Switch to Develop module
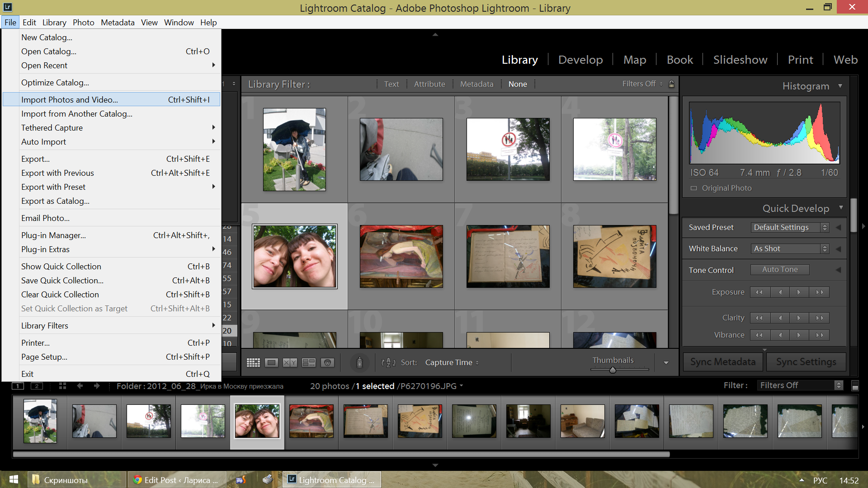Image resolution: width=868 pixels, height=488 pixels. point(580,60)
